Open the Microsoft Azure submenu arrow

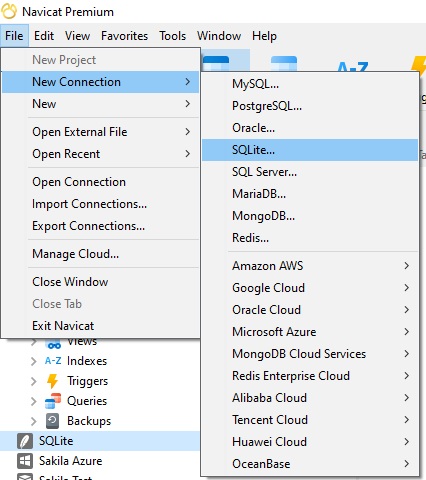[406, 332]
